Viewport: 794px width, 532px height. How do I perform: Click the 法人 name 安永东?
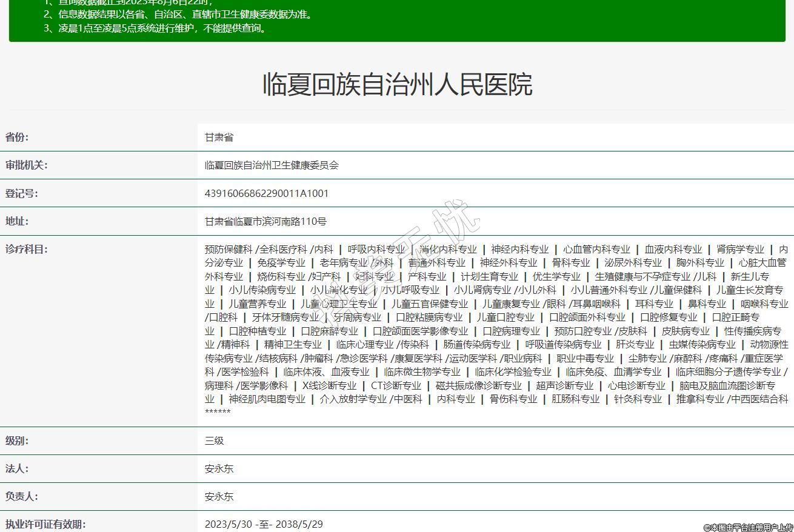219,468
